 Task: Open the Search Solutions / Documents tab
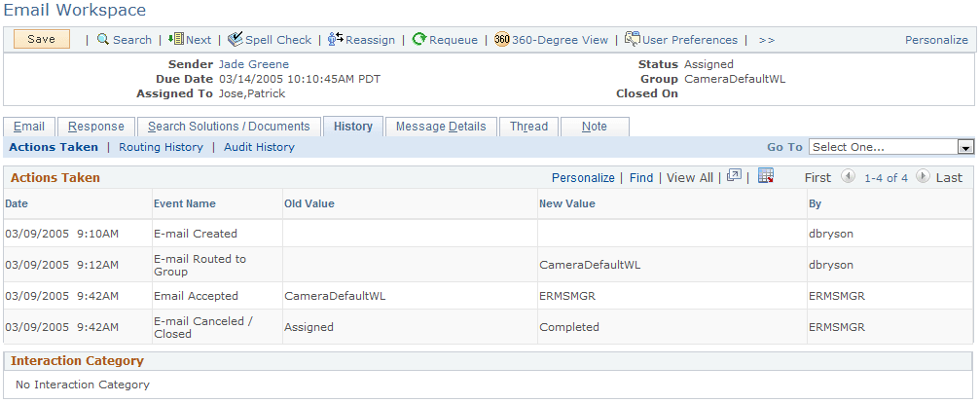click(229, 127)
